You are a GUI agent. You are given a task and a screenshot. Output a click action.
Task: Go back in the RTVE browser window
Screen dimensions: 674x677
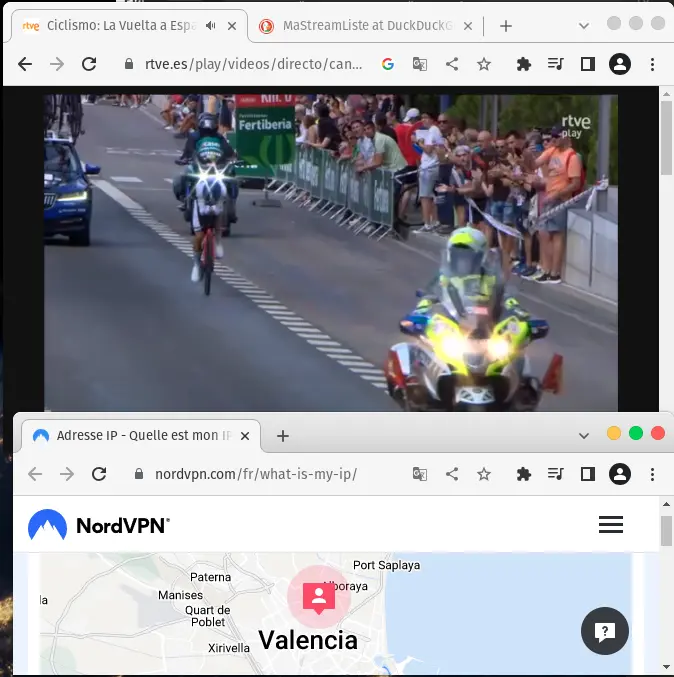click(x=25, y=64)
